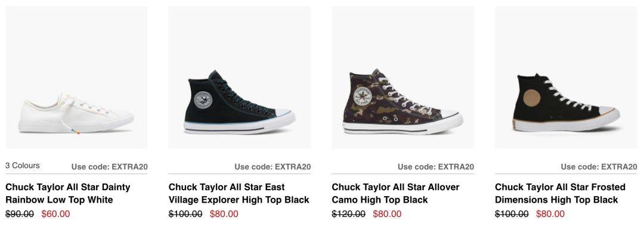This screenshot has height=233, width=644.
Task: Open the Frosted Dimensions High Top shoe image
Action: pyautogui.click(x=566, y=77)
